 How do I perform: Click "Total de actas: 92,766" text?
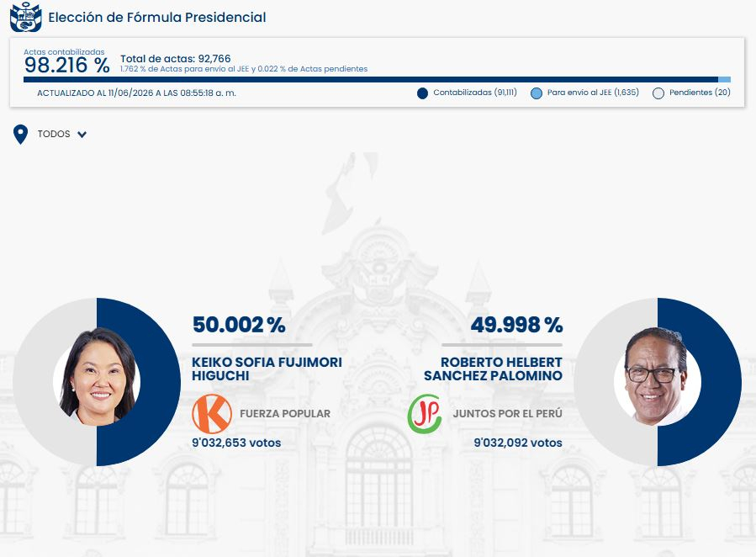tap(176, 59)
